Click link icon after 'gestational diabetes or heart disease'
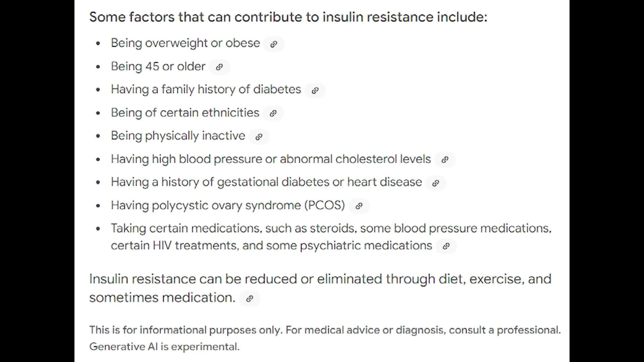This screenshot has height=362, width=644. (x=435, y=183)
